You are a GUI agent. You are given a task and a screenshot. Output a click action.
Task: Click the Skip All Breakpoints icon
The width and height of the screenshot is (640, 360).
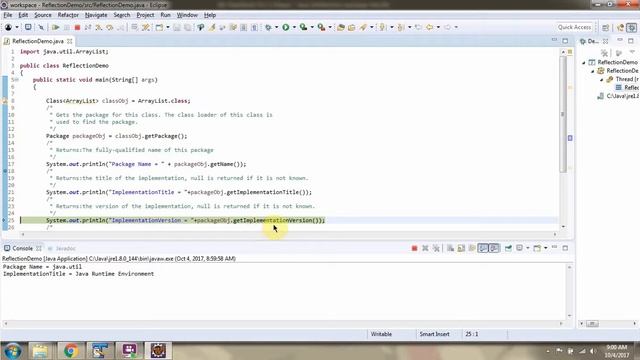[41, 27]
